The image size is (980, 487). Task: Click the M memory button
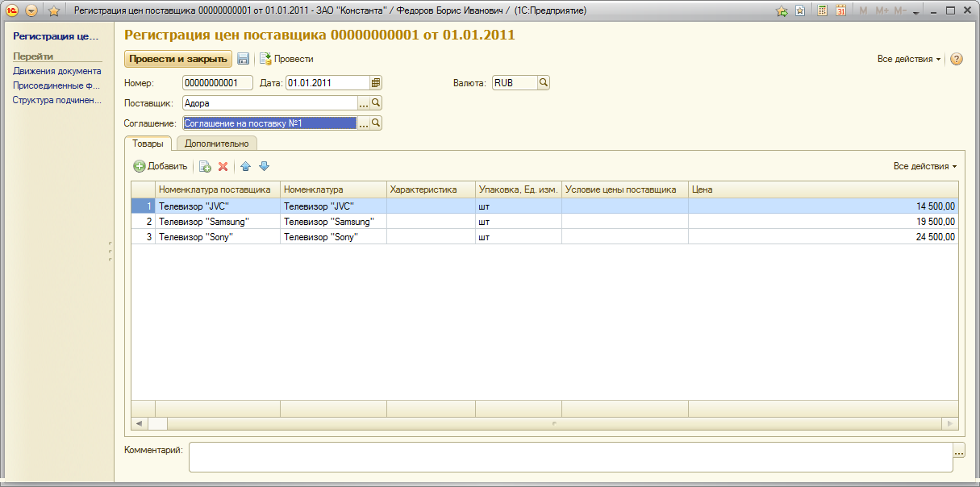pyautogui.click(x=864, y=11)
